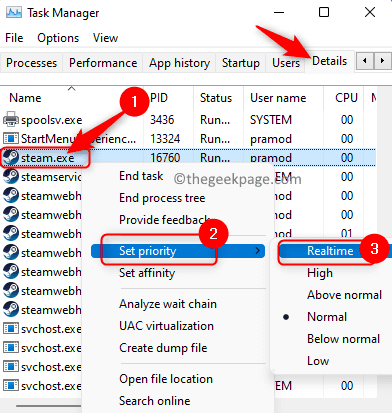
Task: Set priority to Below normal
Action: click(343, 339)
